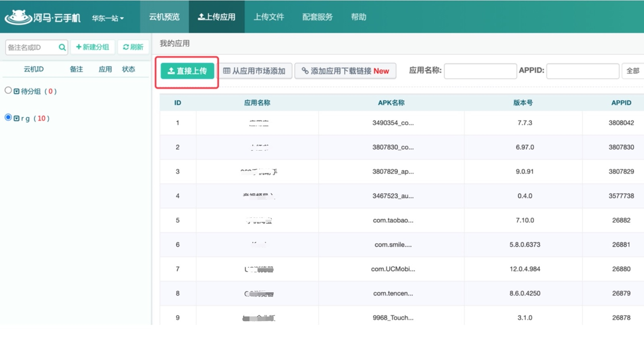
Task: Click the refresh icon beside 刷新
Action: [126, 47]
